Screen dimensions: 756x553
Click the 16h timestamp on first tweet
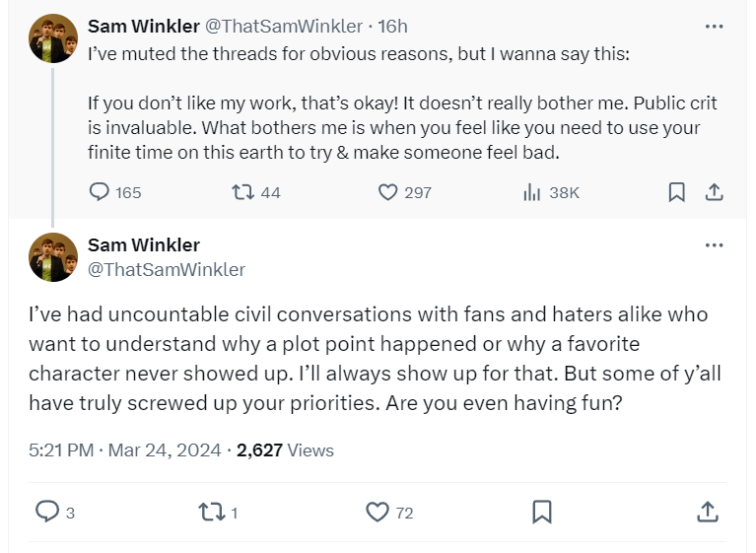pyautogui.click(x=393, y=26)
